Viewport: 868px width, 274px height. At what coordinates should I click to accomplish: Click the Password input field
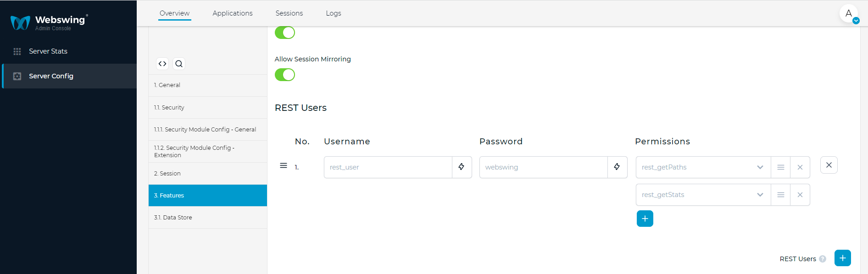(x=544, y=167)
